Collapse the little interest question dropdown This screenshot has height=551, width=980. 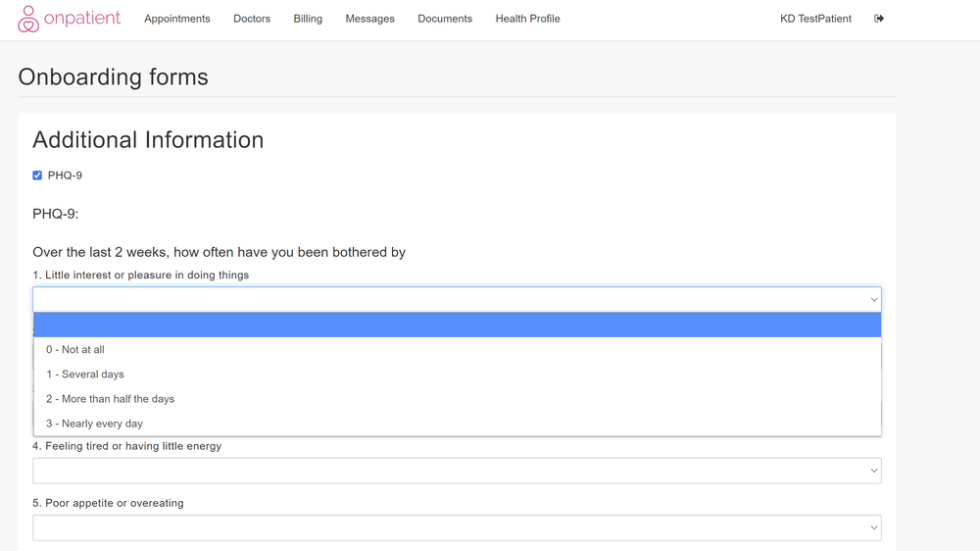[457, 299]
